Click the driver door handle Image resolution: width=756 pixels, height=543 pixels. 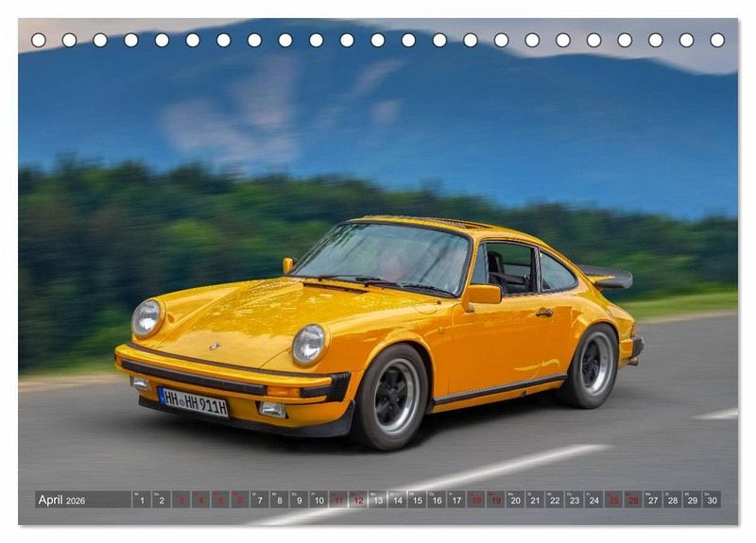click(x=544, y=312)
